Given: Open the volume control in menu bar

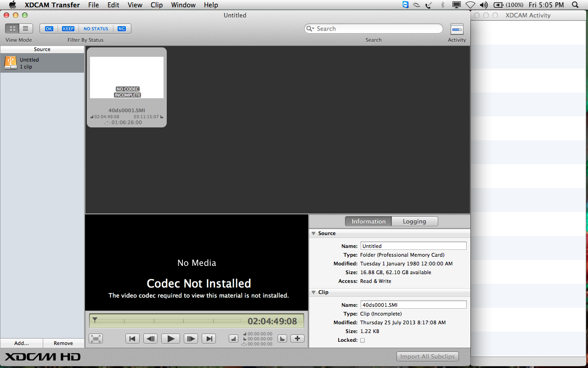Looking at the screenshot, I should click(x=484, y=5).
